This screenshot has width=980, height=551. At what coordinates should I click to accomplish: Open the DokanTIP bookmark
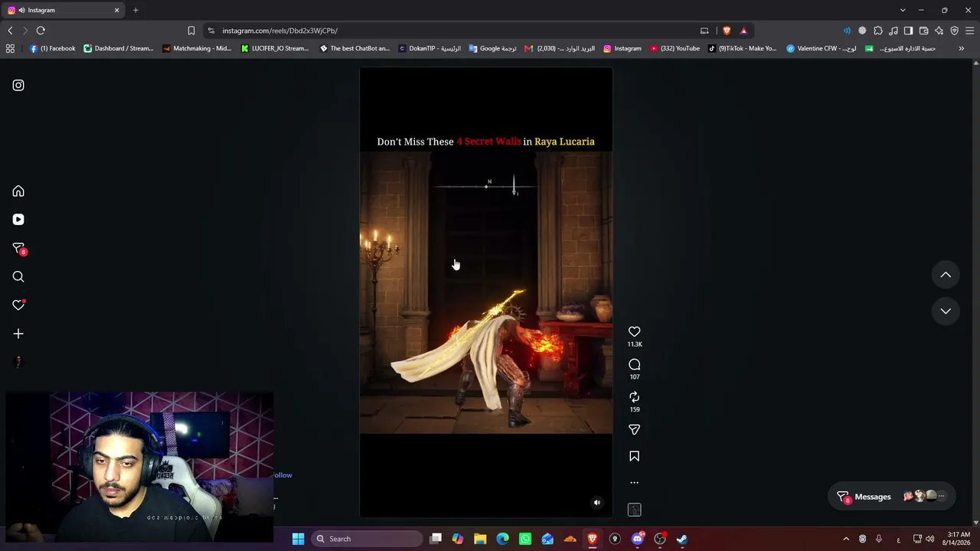point(430,48)
